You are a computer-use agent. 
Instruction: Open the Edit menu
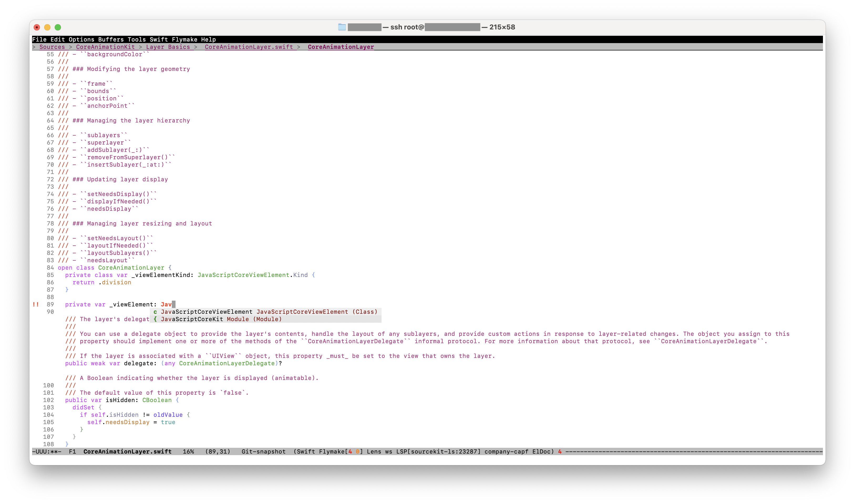pyautogui.click(x=57, y=39)
